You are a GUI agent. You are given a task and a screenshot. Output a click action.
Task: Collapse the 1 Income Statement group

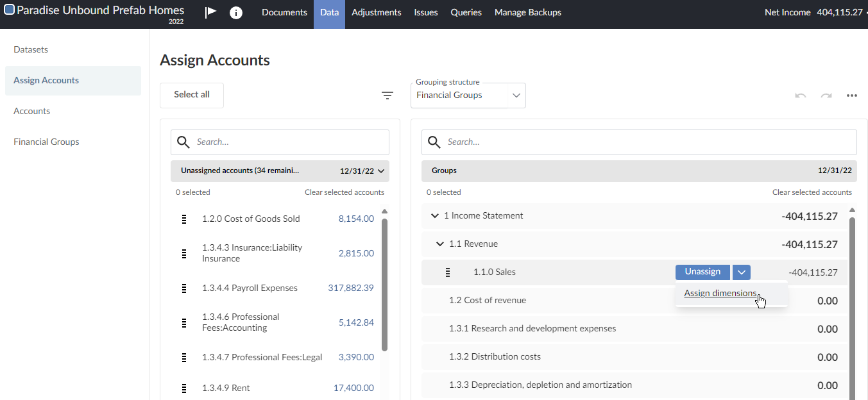click(x=435, y=216)
